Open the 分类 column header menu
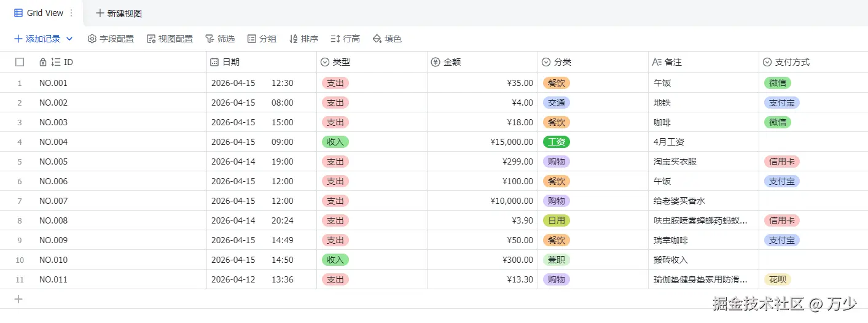This screenshot has height=323, width=868. tap(546, 62)
